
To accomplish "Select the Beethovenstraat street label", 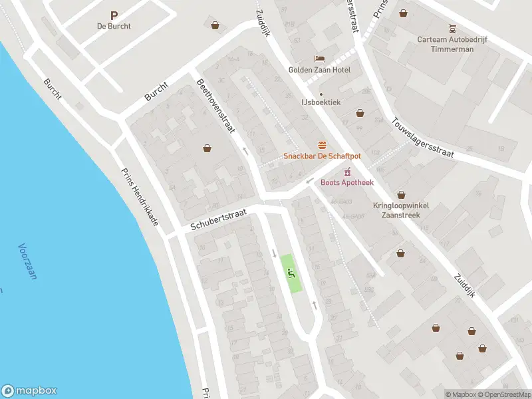I will [215, 106].
